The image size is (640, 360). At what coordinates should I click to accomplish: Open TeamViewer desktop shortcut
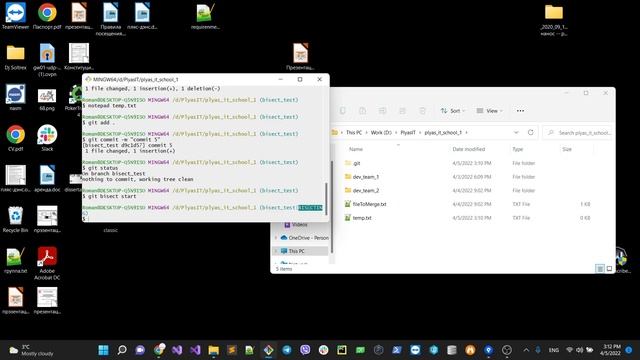16,16
